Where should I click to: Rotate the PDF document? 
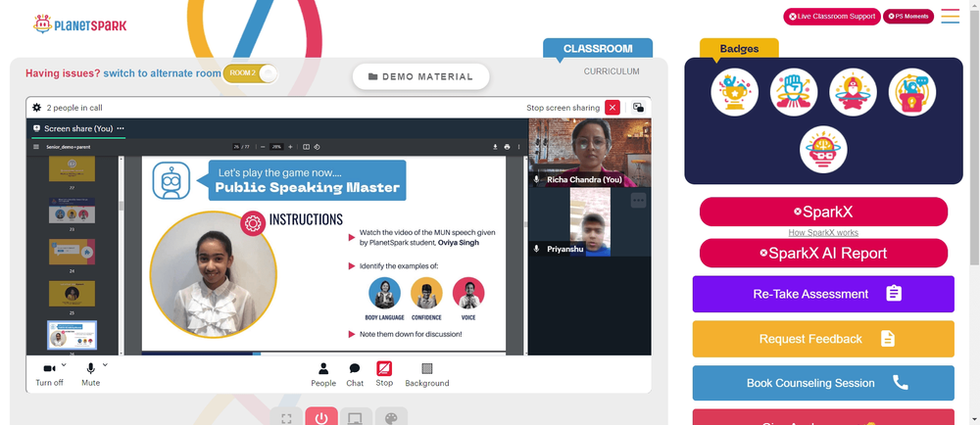pyautogui.click(x=317, y=147)
